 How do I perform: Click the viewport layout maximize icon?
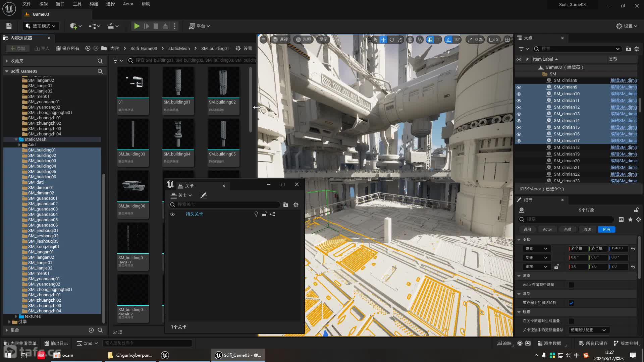coord(507,40)
